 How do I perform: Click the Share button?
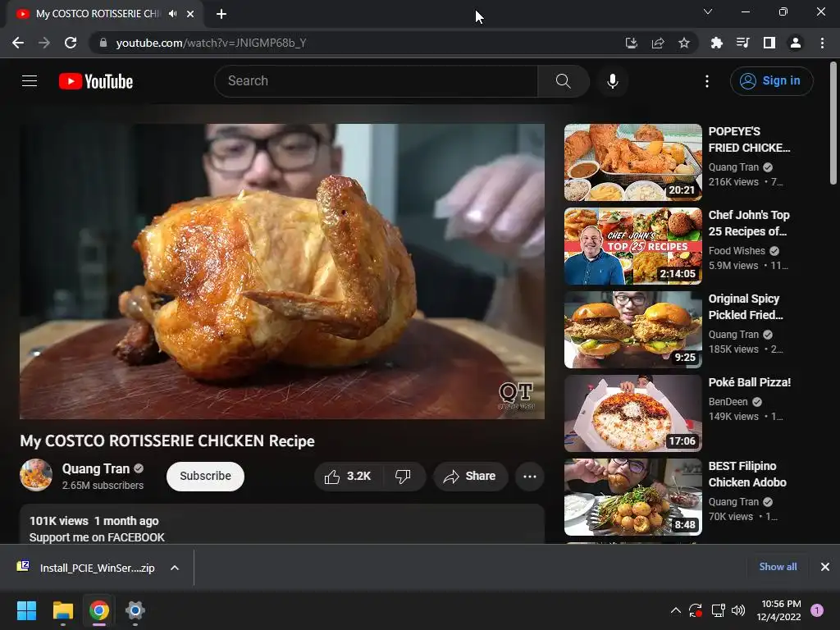tap(470, 477)
